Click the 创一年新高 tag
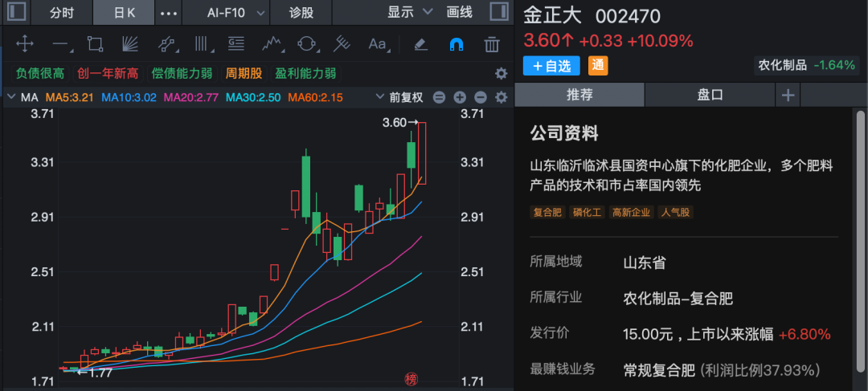Screen dimensions: 868x391 [x=108, y=74]
